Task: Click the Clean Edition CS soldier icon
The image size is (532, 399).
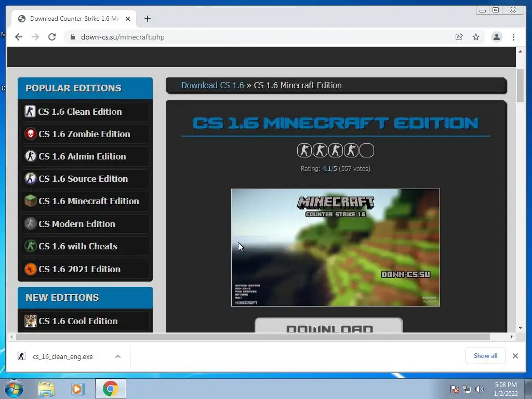Action: (30, 111)
